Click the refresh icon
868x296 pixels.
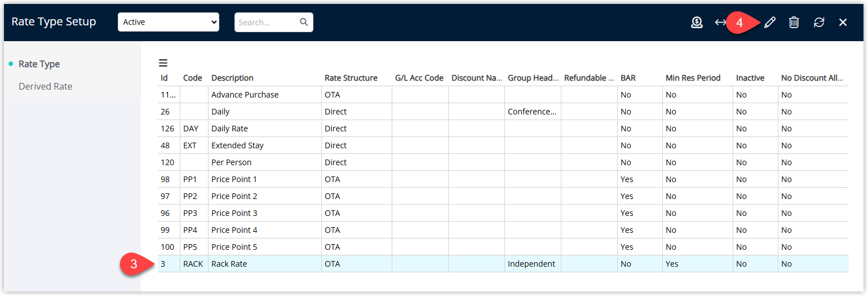[819, 23]
